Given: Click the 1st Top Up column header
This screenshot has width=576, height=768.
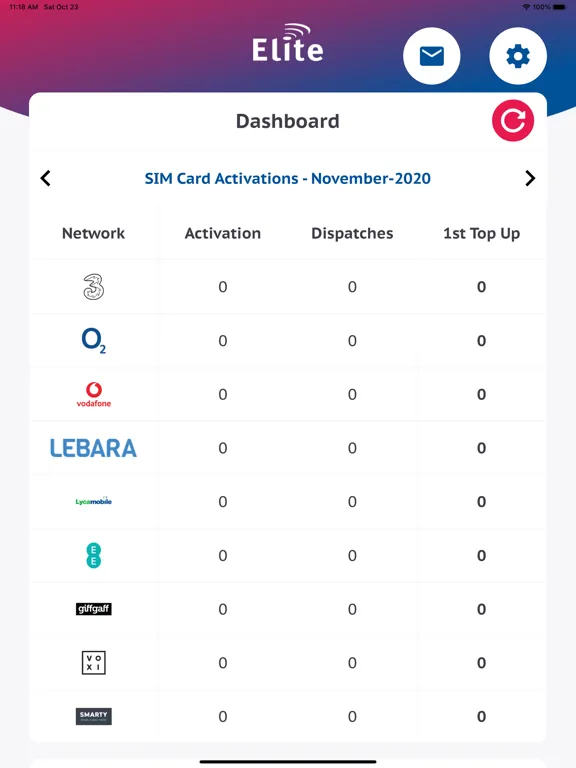Looking at the screenshot, I should click(x=481, y=233).
